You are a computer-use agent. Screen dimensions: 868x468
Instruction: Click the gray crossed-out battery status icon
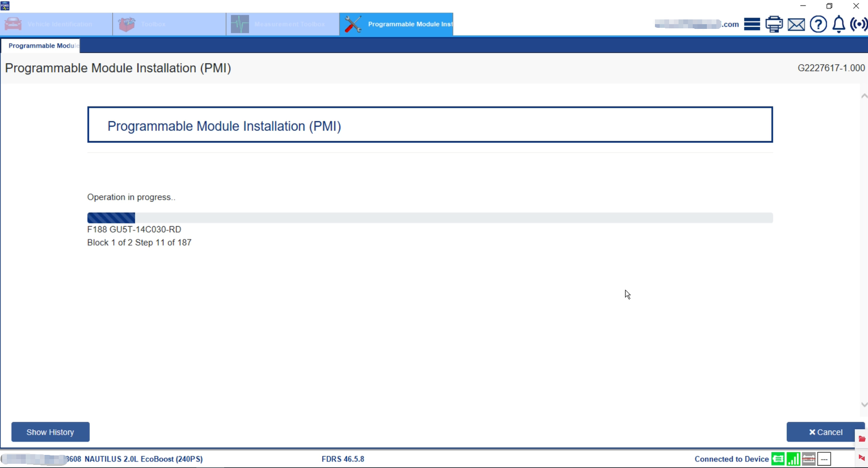[809, 459]
